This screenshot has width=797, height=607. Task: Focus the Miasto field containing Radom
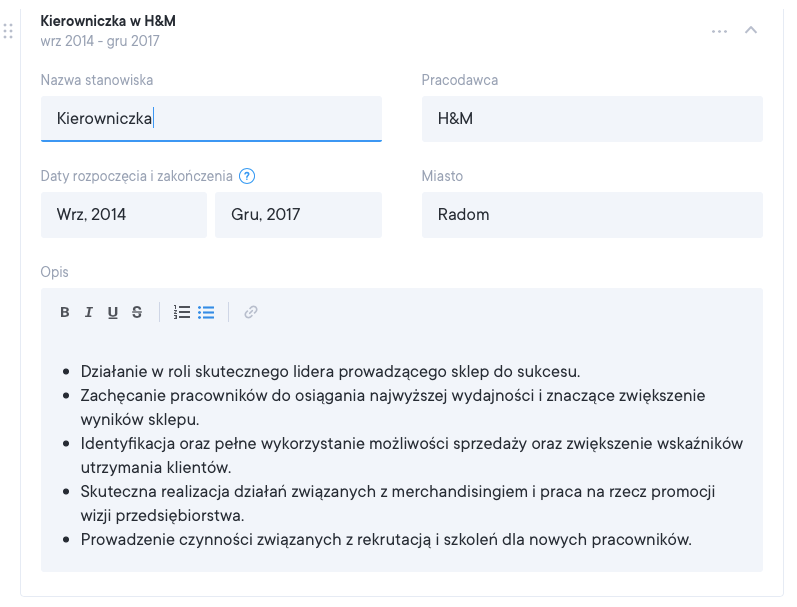coord(592,215)
